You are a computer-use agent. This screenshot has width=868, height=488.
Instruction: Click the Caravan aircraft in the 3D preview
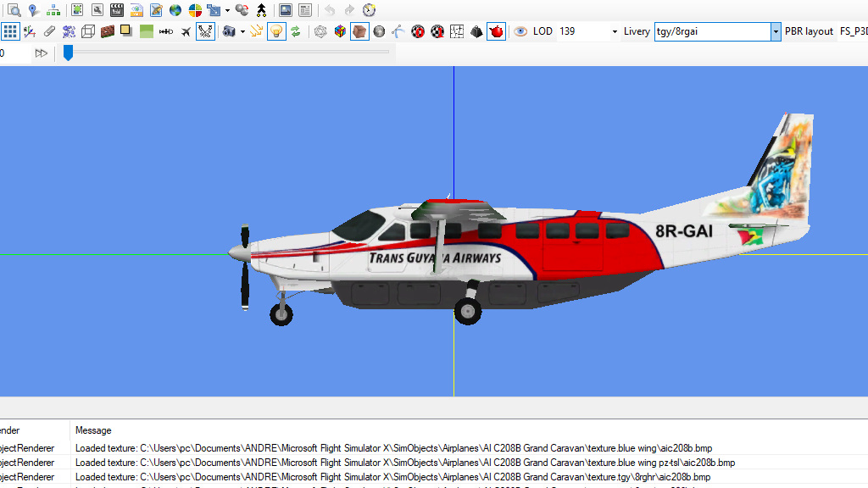click(520, 221)
